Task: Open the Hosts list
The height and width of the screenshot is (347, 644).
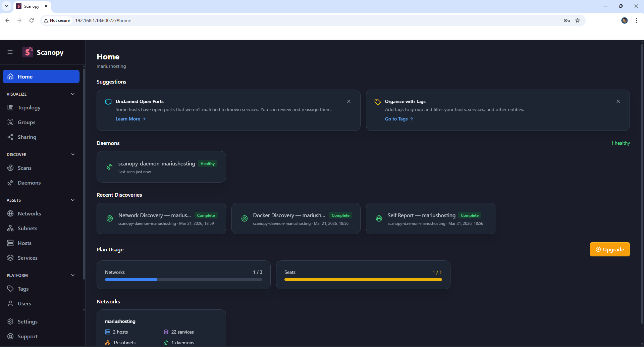Action: click(x=24, y=243)
